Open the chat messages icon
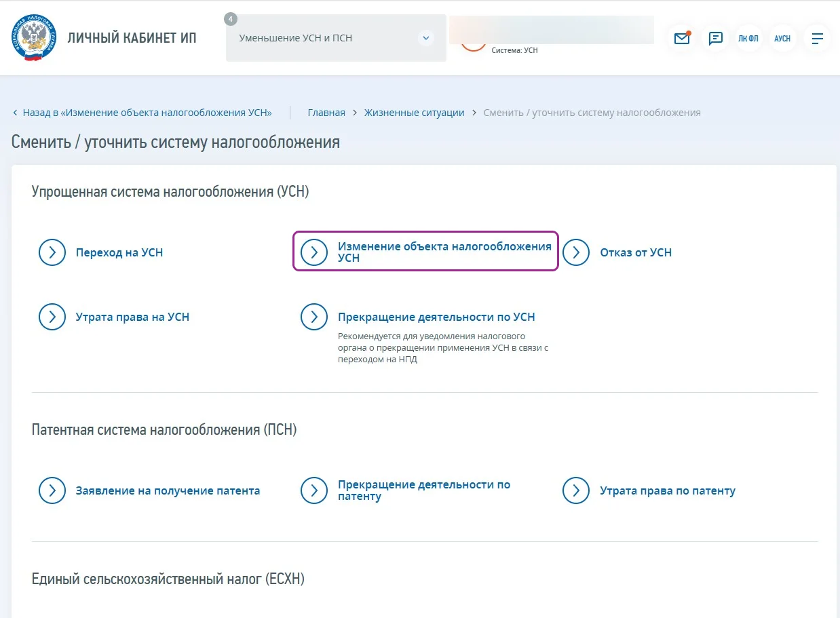Viewport: 840px width, 618px height. click(715, 39)
